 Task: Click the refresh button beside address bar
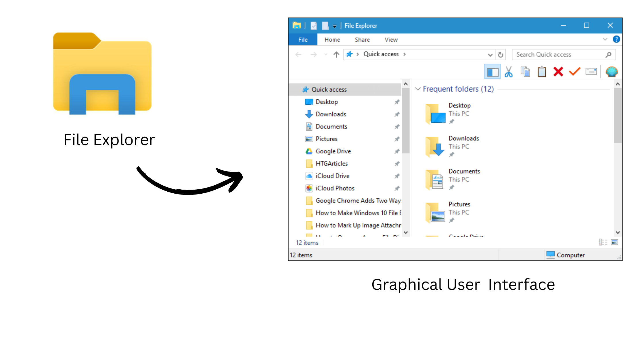[x=501, y=55]
